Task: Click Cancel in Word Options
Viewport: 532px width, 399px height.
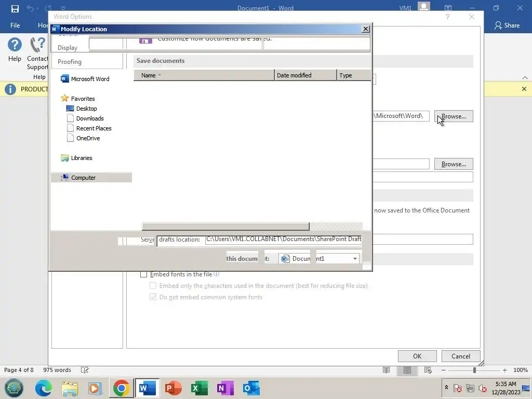Action: 460,356
